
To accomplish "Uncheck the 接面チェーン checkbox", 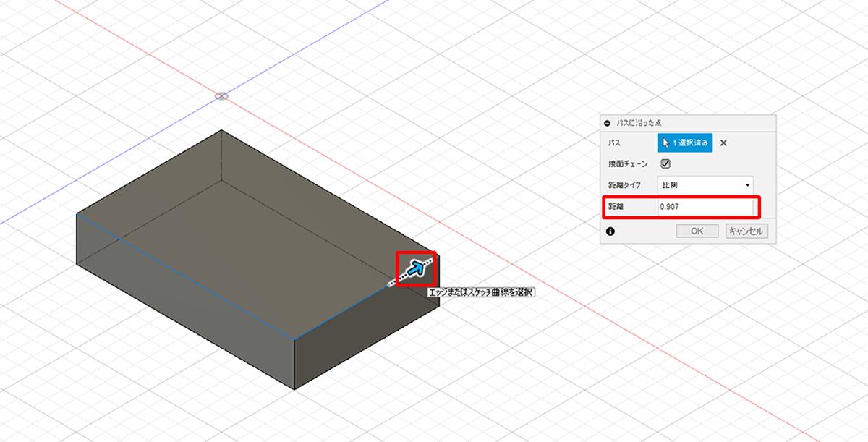I will pyautogui.click(x=665, y=164).
